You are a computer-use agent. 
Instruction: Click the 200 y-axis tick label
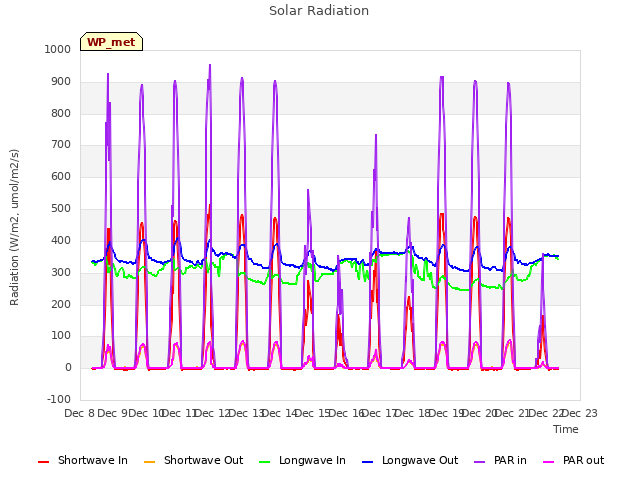[61, 304]
